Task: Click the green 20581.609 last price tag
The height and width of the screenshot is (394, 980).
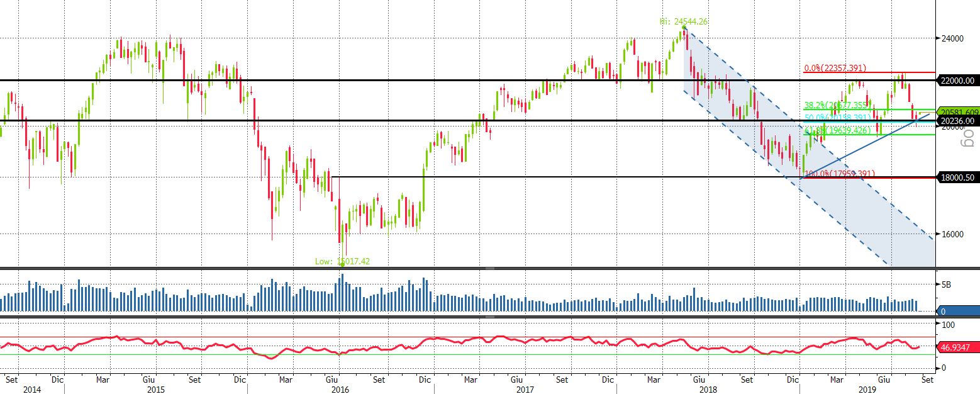Action: [959, 111]
